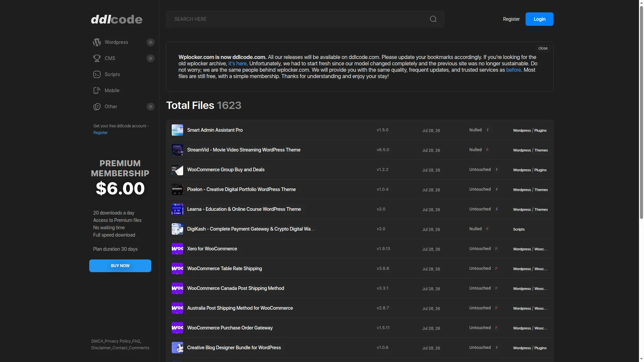The image size is (644, 362).
Task: Click Woo icon for Xero for WooCommerce
Action: (177, 249)
